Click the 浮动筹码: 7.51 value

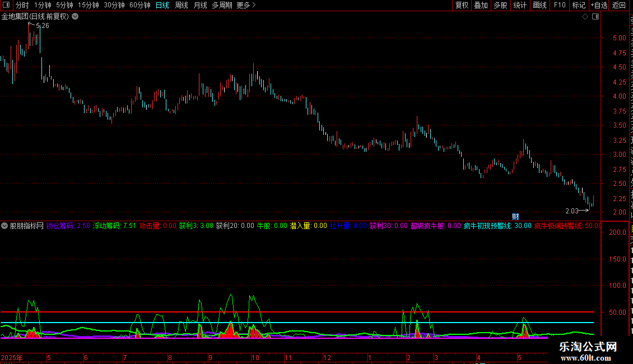tap(115, 226)
